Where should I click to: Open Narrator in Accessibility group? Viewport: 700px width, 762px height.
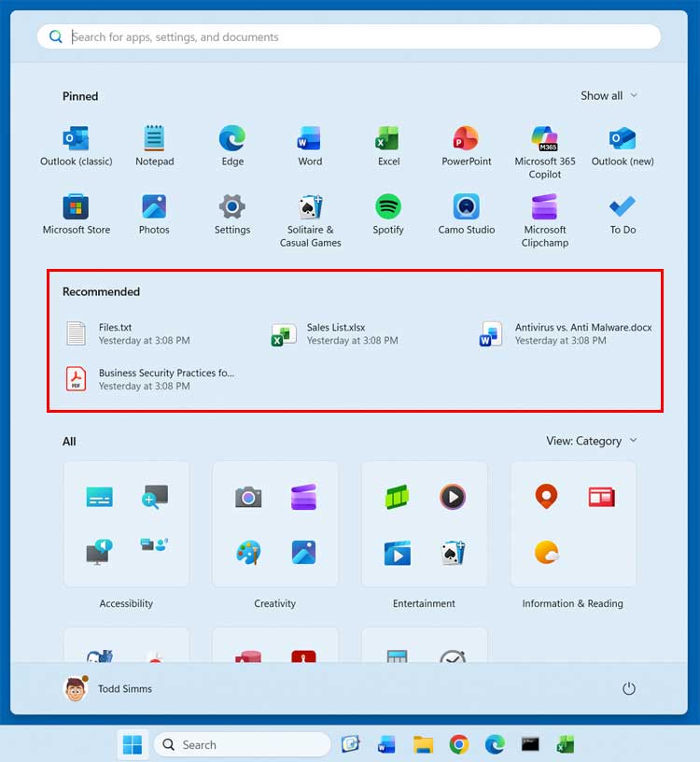click(x=100, y=552)
